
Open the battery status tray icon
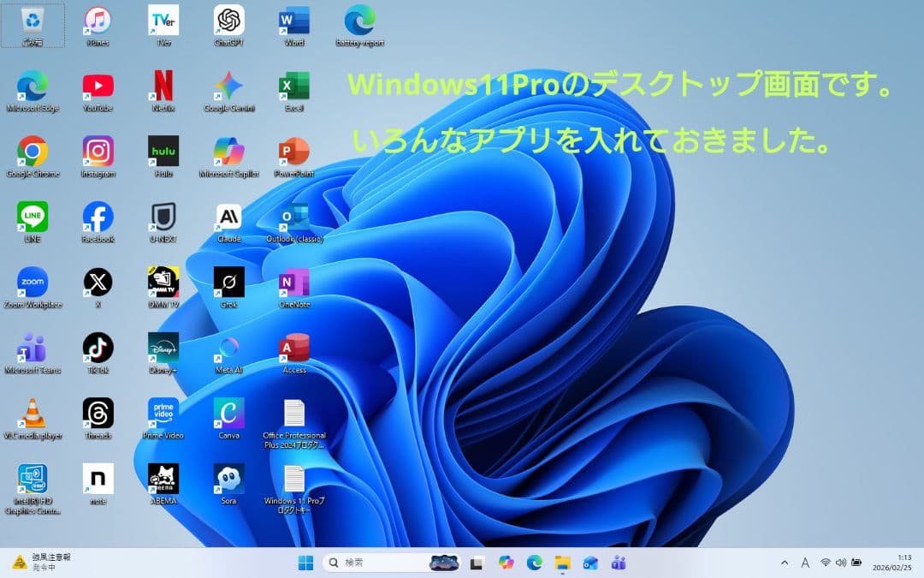pos(856,563)
